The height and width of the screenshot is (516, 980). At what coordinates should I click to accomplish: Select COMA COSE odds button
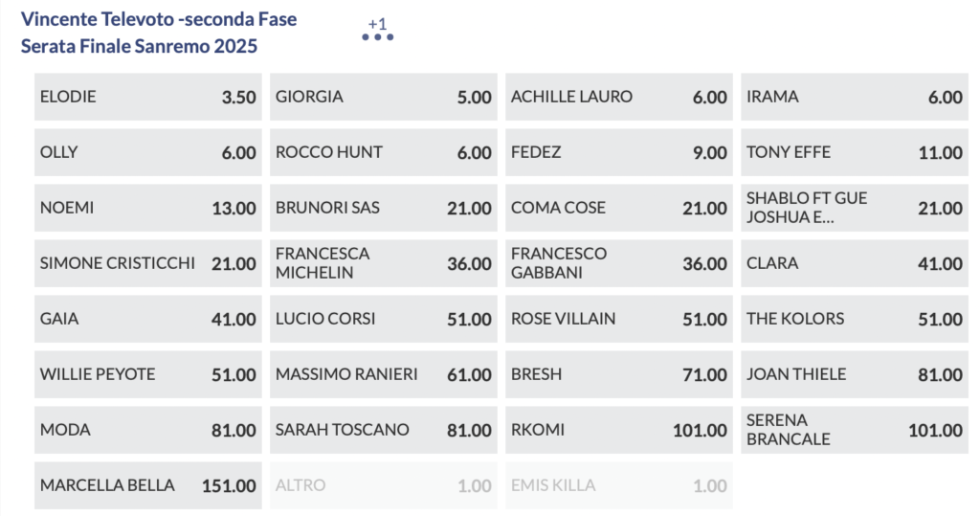point(618,208)
